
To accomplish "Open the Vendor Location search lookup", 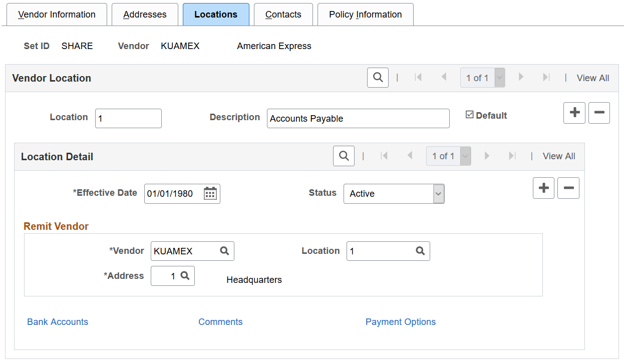I will (x=378, y=78).
